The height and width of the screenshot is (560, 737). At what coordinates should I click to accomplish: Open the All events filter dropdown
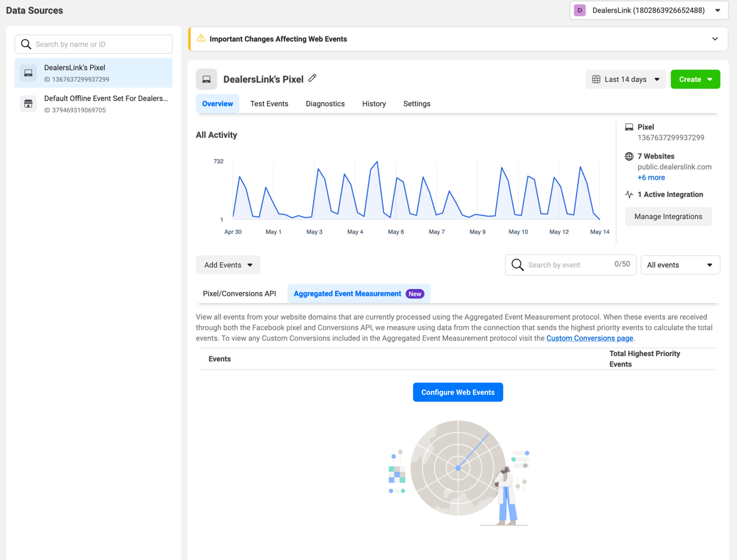[x=679, y=265]
